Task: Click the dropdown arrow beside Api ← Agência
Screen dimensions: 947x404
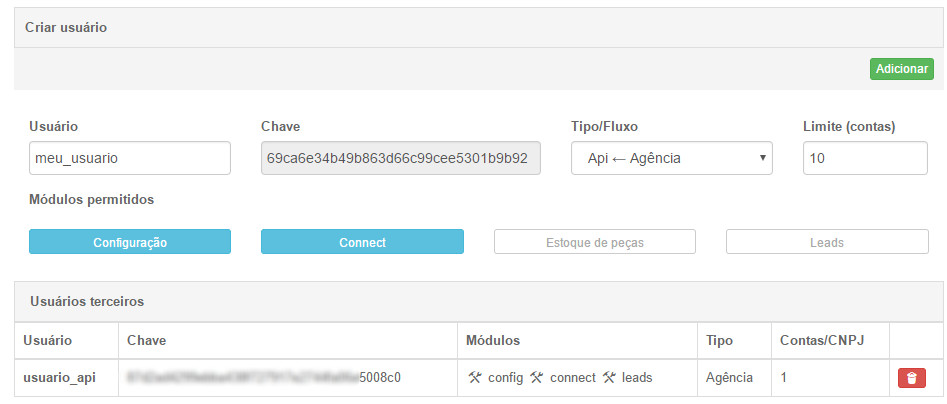Action: point(762,158)
